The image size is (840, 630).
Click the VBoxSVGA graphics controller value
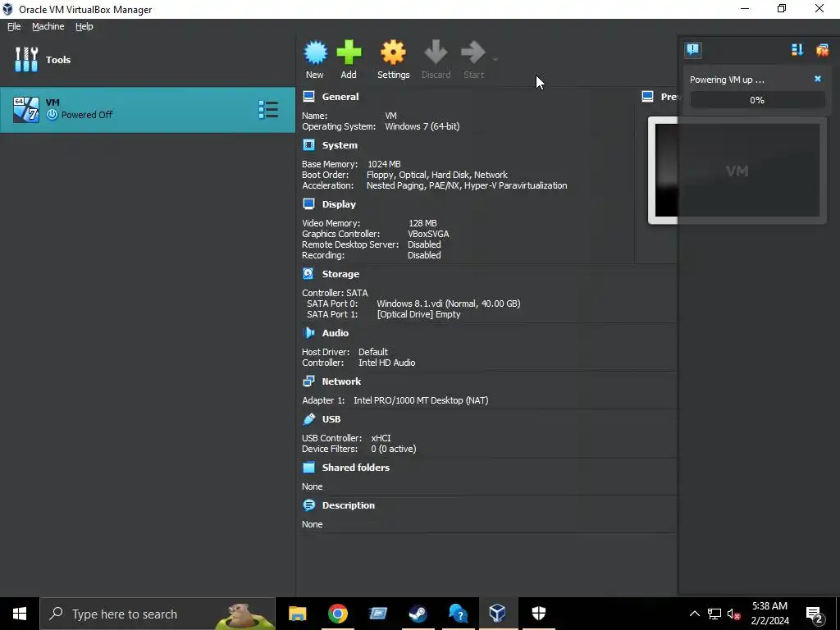tap(428, 234)
